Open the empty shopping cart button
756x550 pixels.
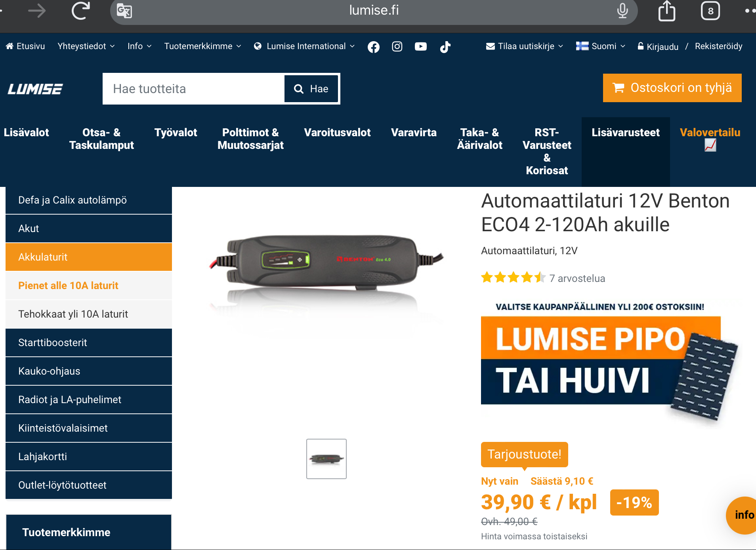(x=672, y=88)
